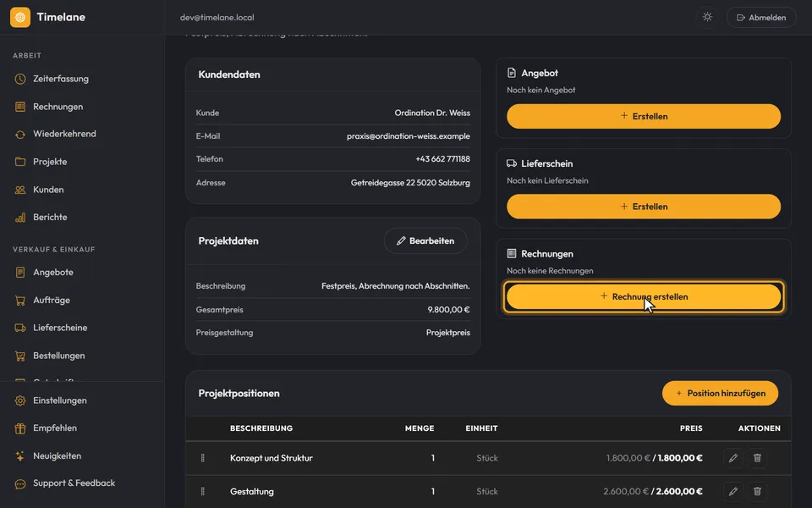Click the Gestaltung price 2.600,00 €
The width and height of the screenshot is (812, 508).
pos(653,491)
